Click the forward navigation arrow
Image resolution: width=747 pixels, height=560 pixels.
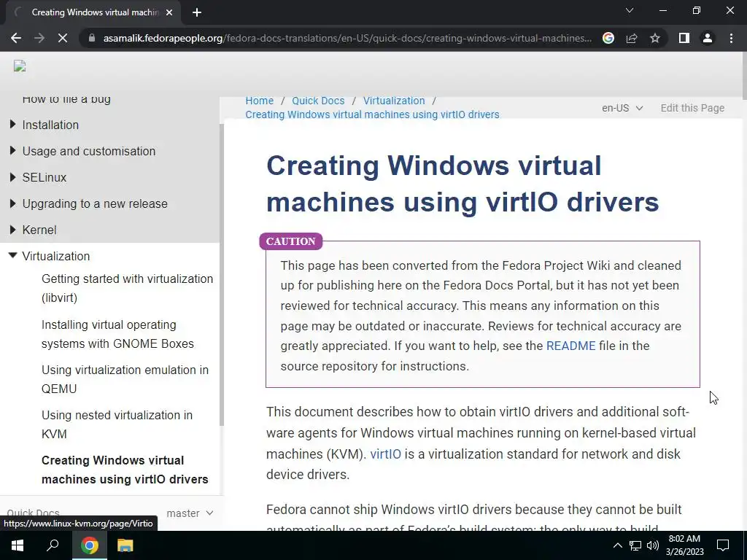[x=39, y=38]
